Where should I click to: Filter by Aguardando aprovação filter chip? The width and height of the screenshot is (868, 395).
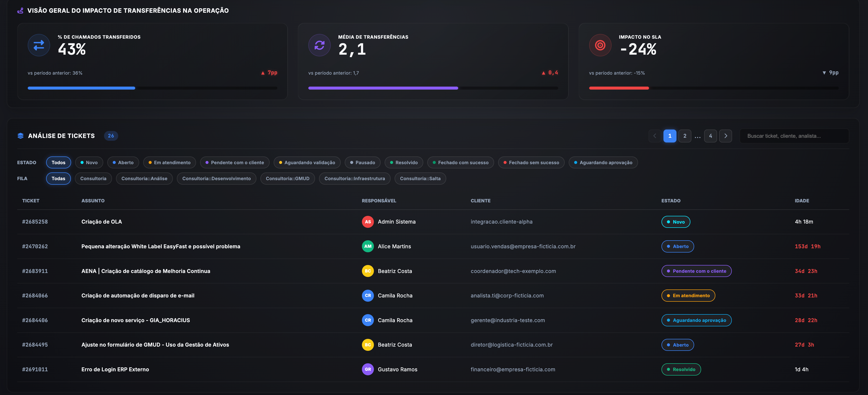603,162
